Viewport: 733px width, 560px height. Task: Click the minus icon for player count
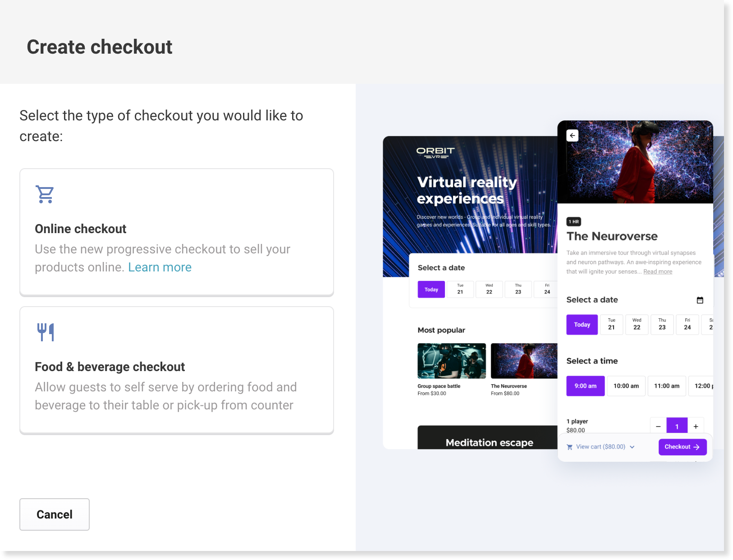coord(658,427)
